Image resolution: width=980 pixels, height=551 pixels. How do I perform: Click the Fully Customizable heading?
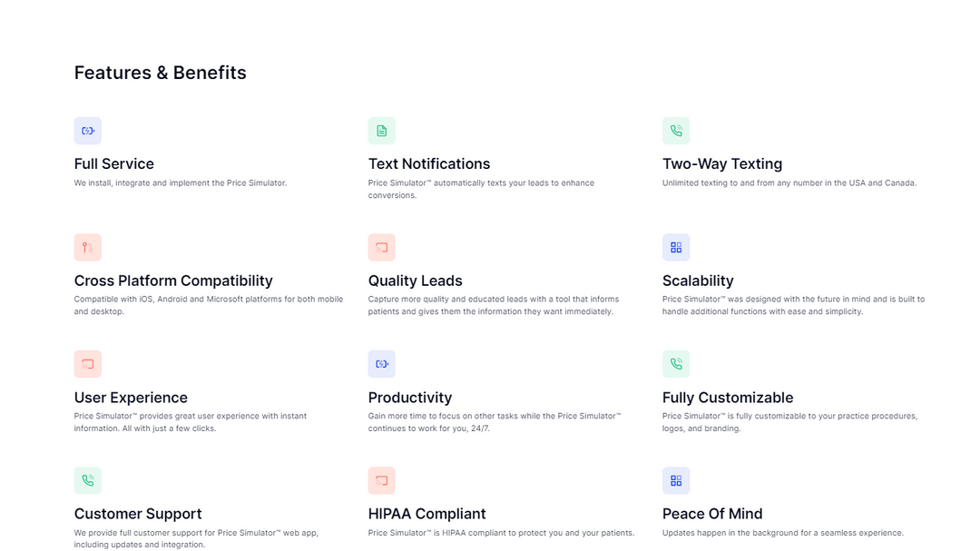point(728,398)
